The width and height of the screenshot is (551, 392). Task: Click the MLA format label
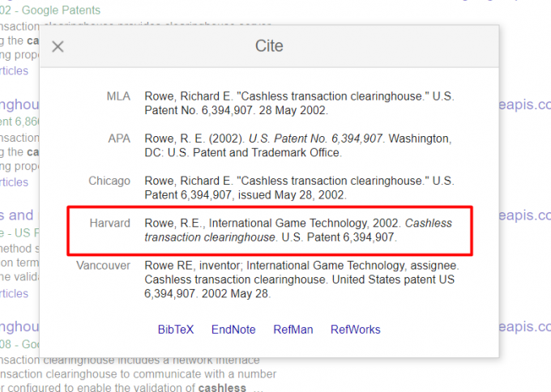coord(118,96)
